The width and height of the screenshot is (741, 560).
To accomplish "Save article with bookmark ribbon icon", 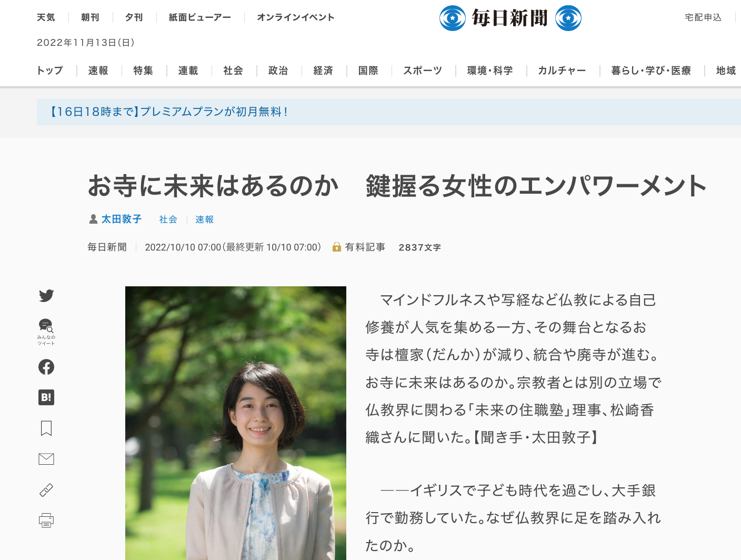I will [x=46, y=428].
